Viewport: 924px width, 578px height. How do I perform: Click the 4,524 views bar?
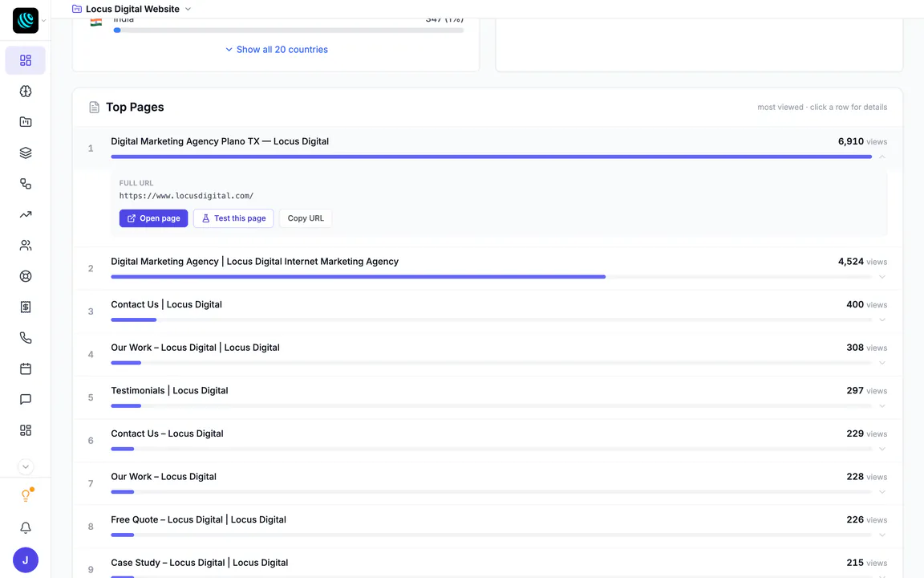(358, 277)
